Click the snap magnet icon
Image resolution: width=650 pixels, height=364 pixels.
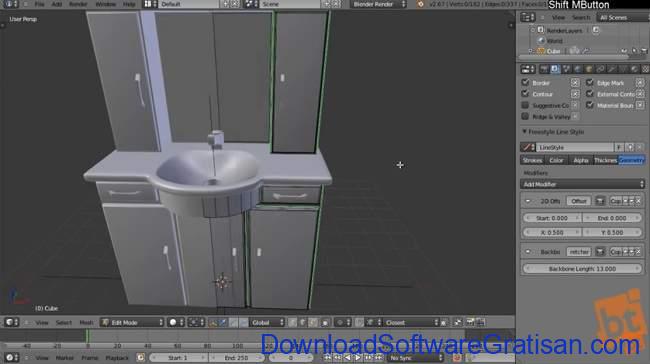pos(359,322)
